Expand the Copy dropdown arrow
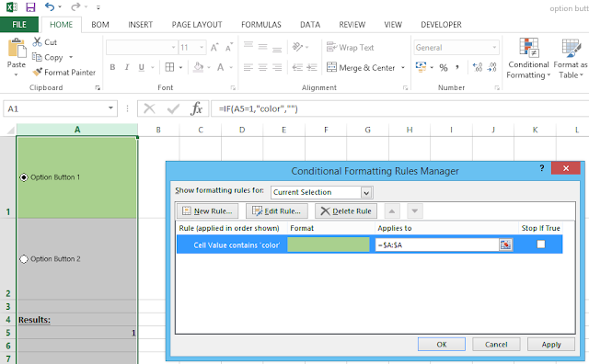589x364 pixels. click(71, 57)
